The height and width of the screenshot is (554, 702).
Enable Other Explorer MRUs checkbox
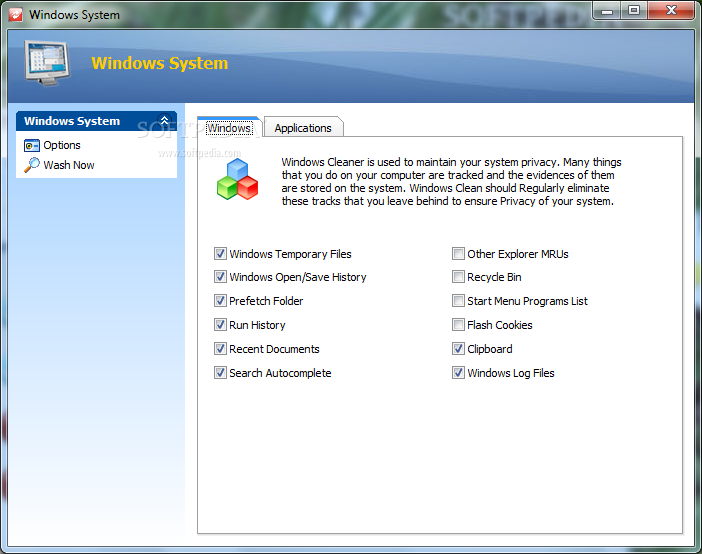[458, 253]
